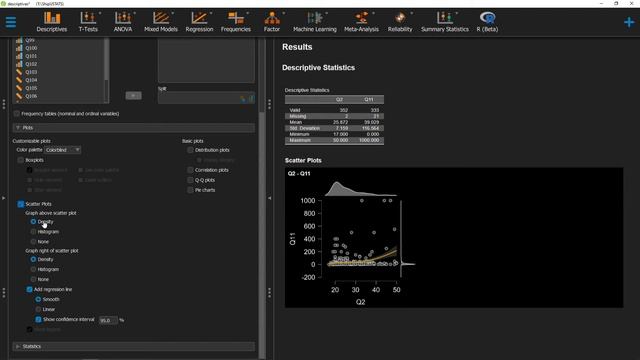Open the Factor module menu
Screen dimensions: 640x360
click(x=272, y=22)
